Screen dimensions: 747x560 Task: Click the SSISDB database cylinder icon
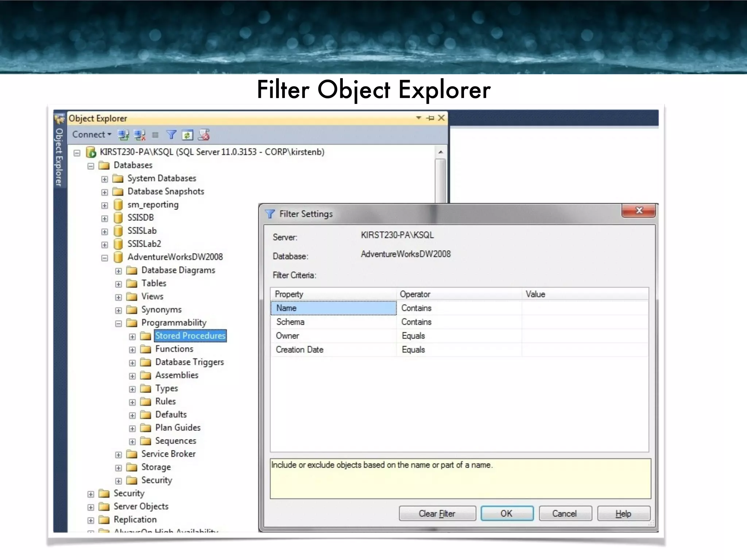pyautogui.click(x=118, y=218)
